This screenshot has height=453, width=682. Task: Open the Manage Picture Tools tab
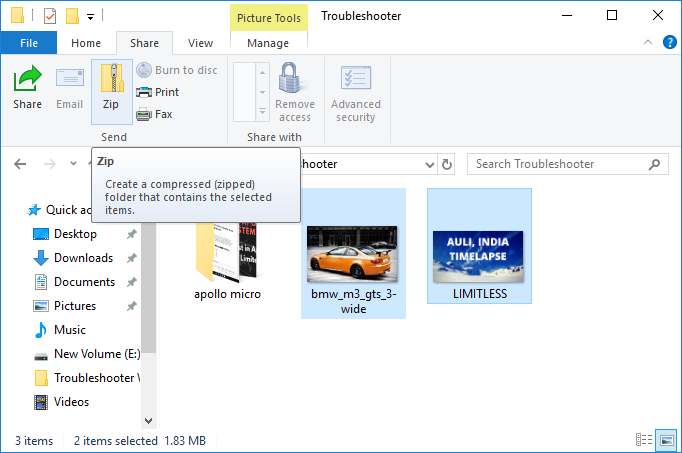[268, 43]
